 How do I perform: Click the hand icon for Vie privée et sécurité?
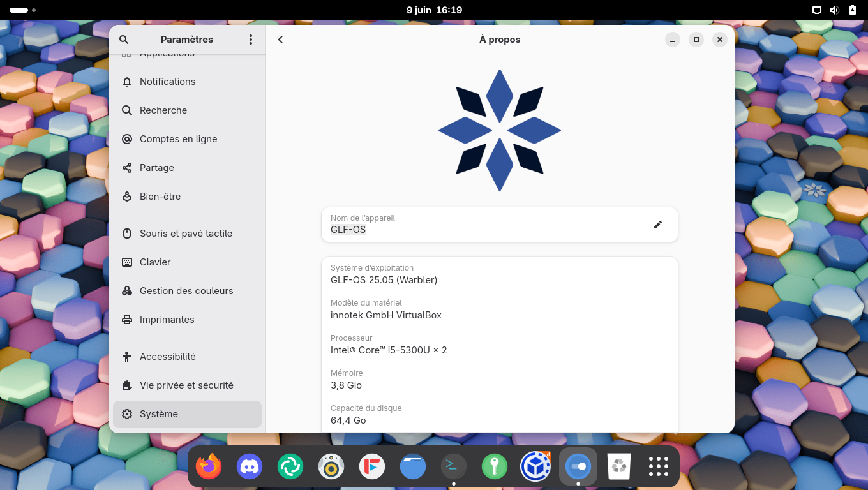pos(127,385)
